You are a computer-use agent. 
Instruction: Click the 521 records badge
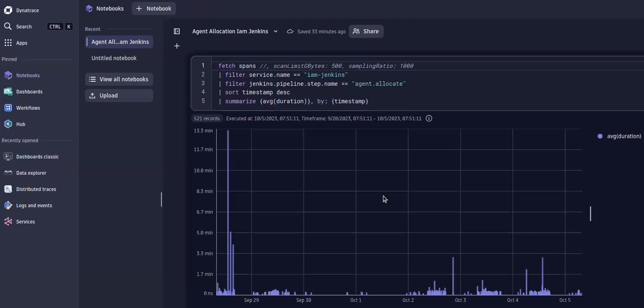click(x=207, y=118)
